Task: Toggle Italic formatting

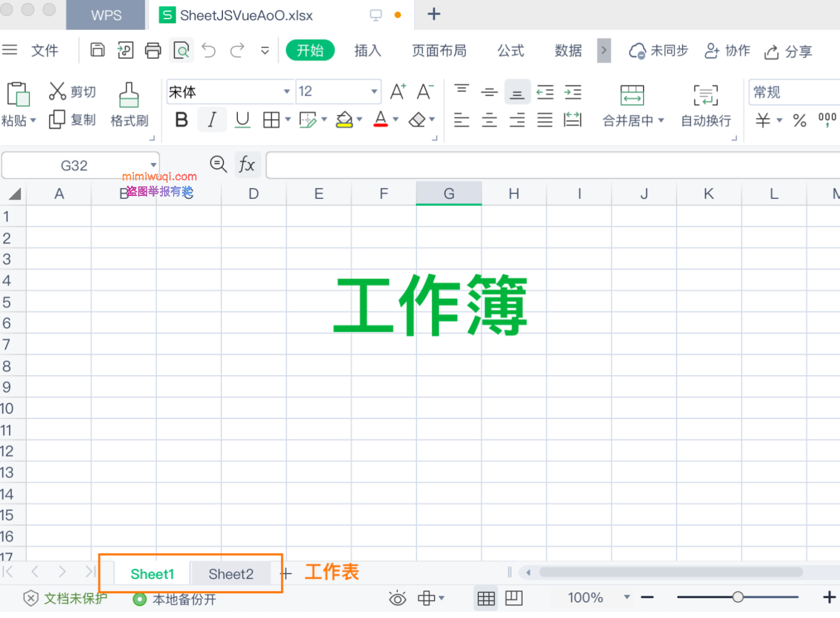Action: 212,120
